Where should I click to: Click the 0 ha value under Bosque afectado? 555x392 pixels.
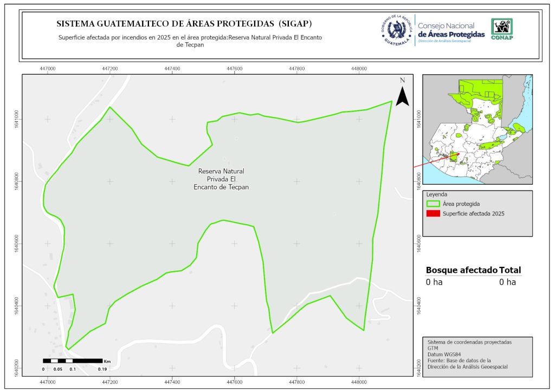434,282
